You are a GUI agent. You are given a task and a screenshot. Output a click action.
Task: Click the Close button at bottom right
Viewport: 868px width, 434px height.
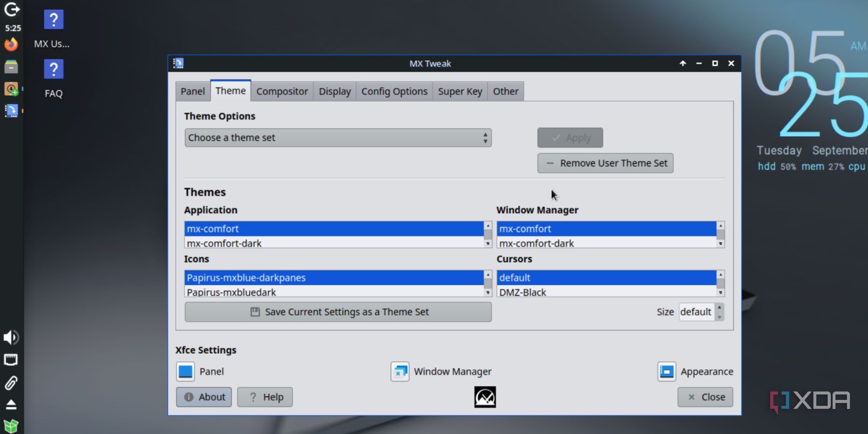tap(705, 397)
